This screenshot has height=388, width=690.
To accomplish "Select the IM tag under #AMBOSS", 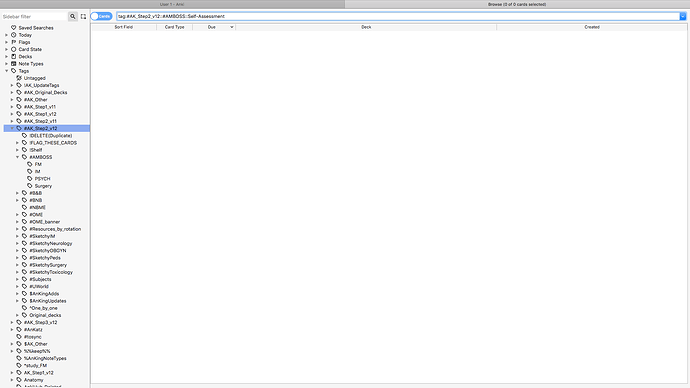I will [x=37, y=172].
